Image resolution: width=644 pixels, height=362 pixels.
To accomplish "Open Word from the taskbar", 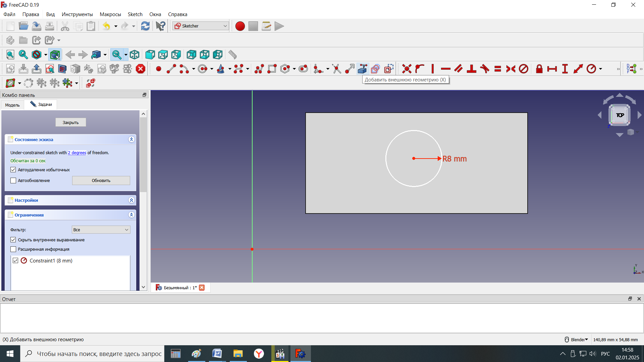I will click(217, 354).
